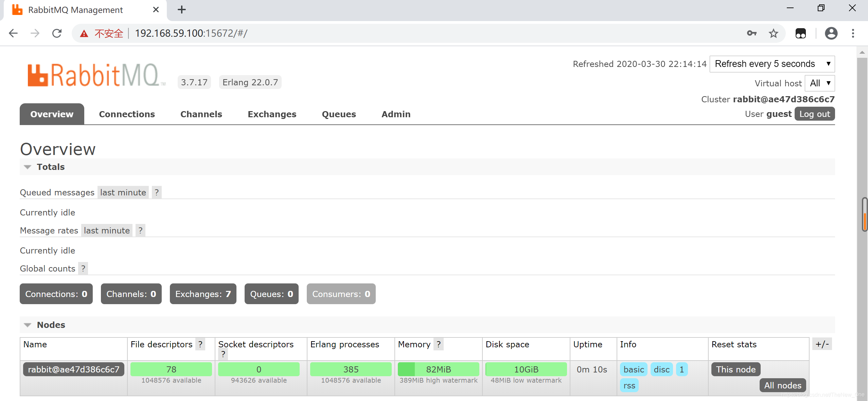This screenshot has height=401, width=868.
Task: Click the Connections: 0 count button
Action: coord(56,294)
